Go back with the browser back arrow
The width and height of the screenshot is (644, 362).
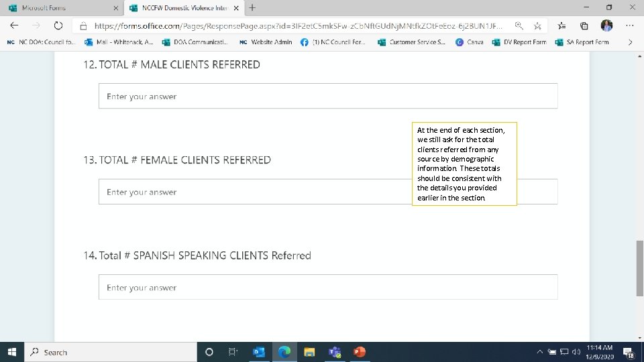coord(14,25)
